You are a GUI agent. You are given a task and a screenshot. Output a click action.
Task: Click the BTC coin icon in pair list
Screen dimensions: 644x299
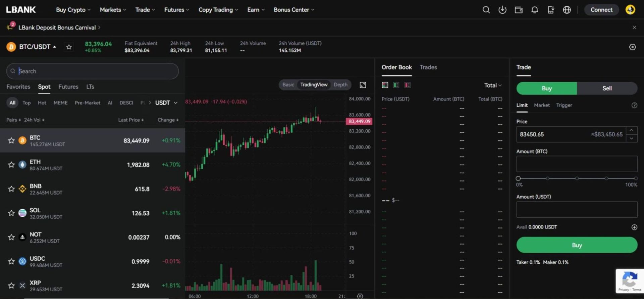tap(22, 140)
